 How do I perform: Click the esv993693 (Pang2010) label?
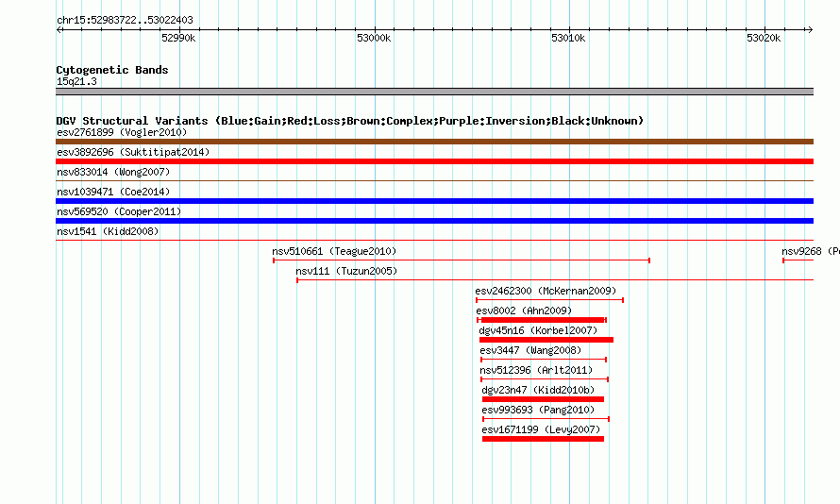coord(538,410)
